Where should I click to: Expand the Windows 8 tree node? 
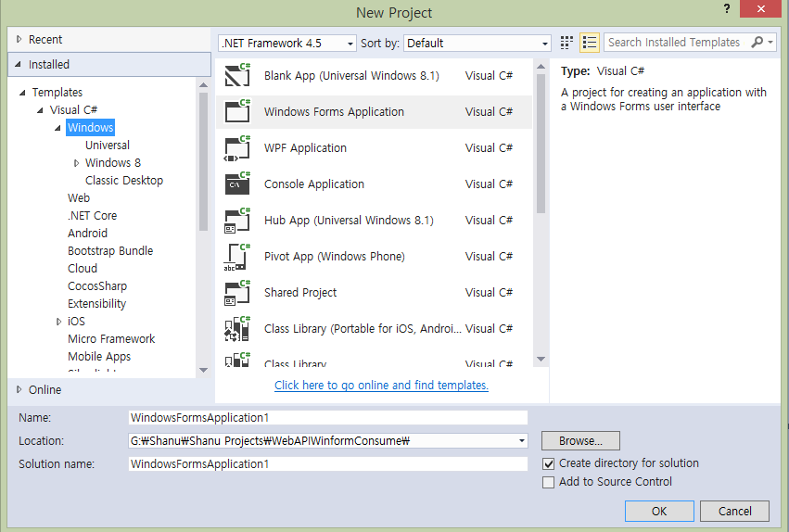coord(76,163)
